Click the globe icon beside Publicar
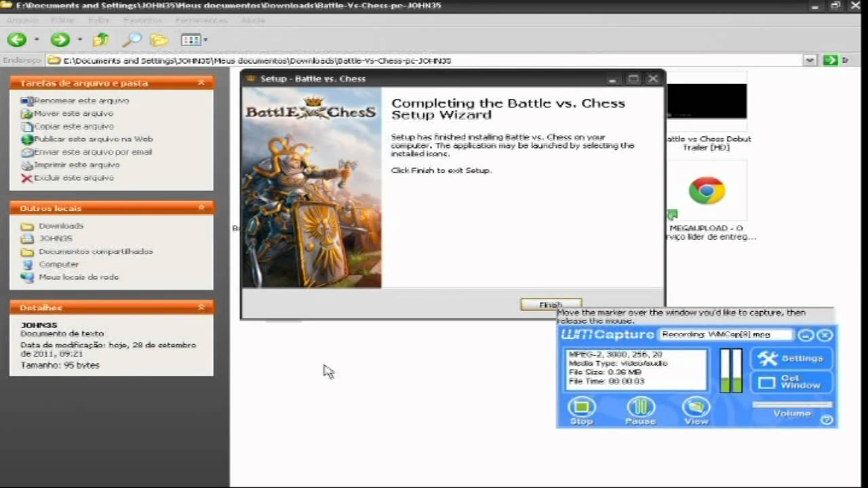The width and height of the screenshot is (868, 488). (x=26, y=139)
